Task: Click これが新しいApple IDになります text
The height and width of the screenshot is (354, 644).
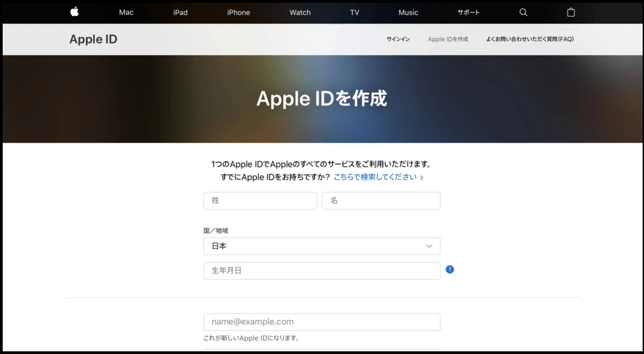Action: coord(251,338)
